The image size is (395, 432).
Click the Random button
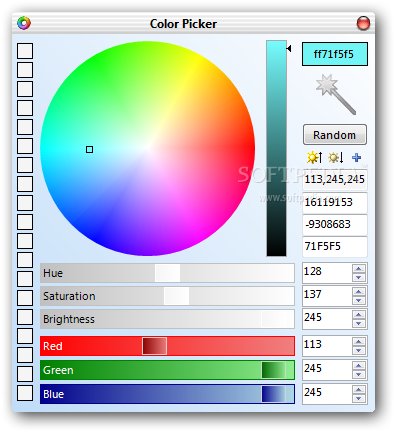point(335,135)
